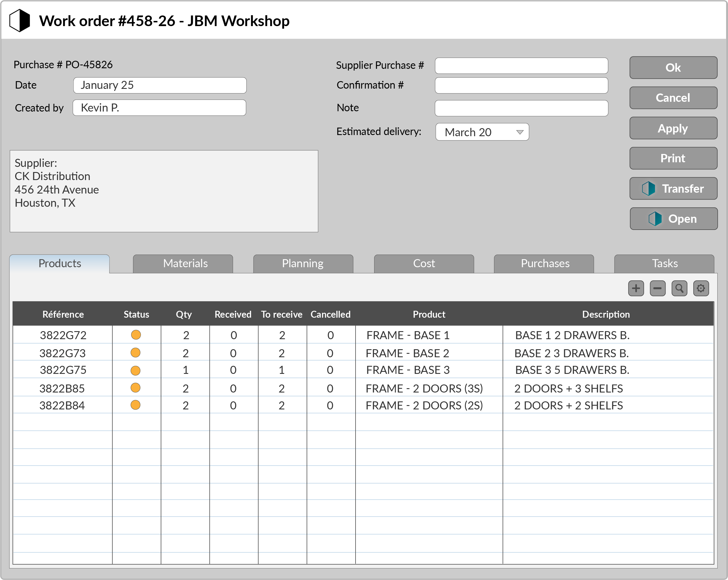Click product FRAME - 2 DOORS (3S)

(424, 389)
